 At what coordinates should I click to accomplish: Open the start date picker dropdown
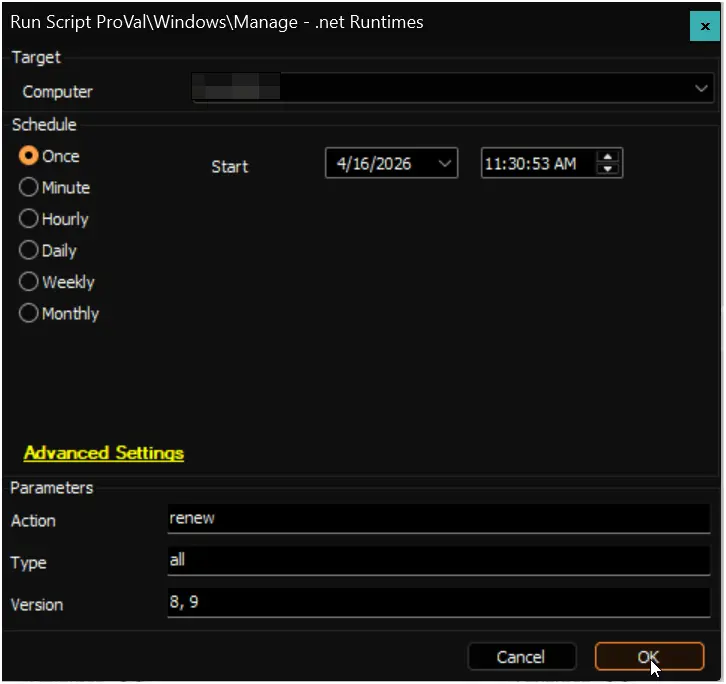point(444,163)
